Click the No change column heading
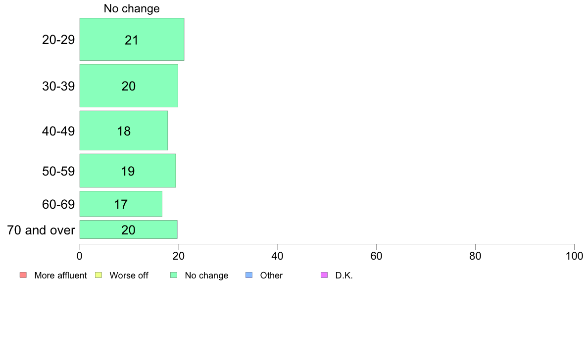This screenshot has height=364, width=588. pyautogui.click(x=132, y=8)
